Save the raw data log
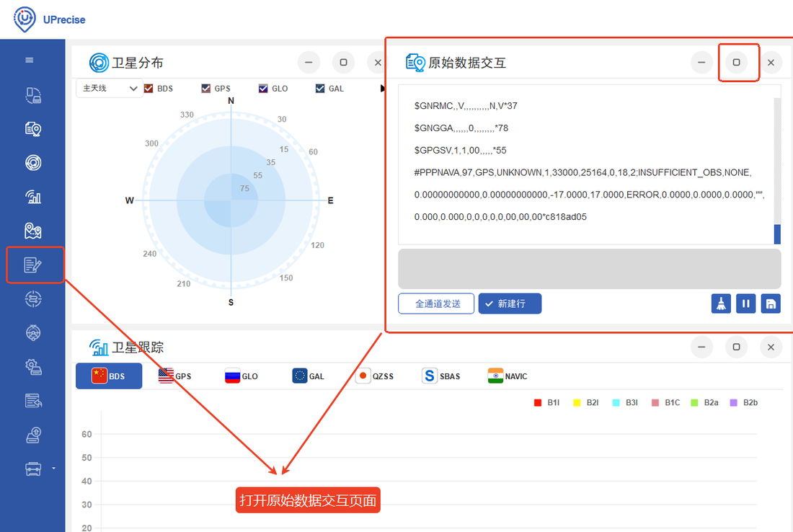793x532 pixels. 771,304
